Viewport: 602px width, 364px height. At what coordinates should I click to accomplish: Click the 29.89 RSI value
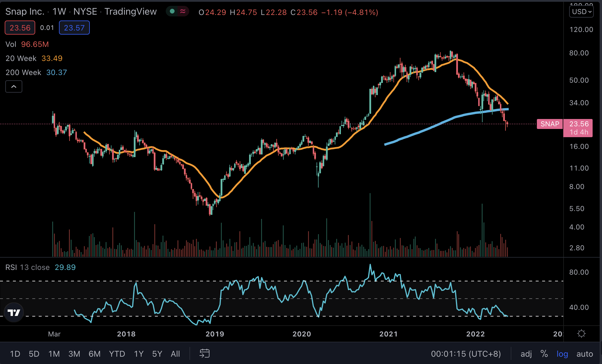tap(65, 267)
